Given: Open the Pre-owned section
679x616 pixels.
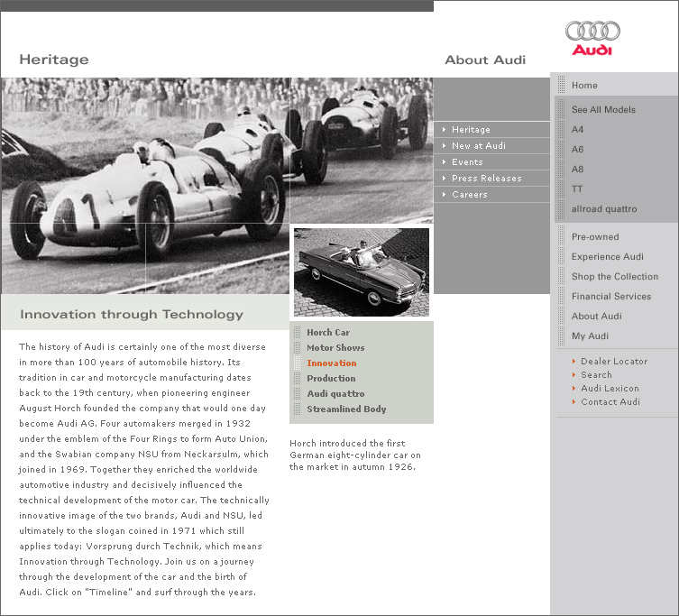Looking at the screenshot, I should click(x=595, y=237).
